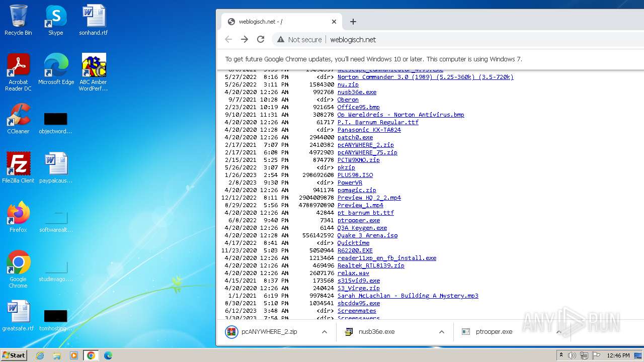
Task: Launch Microsoft Edge desktop shortcut
Action: [56, 69]
